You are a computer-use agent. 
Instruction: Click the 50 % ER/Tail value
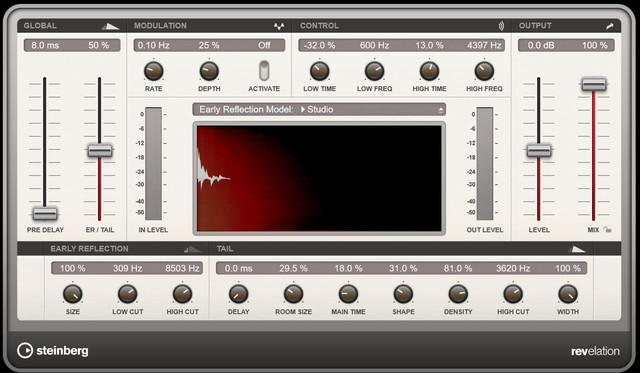click(99, 45)
